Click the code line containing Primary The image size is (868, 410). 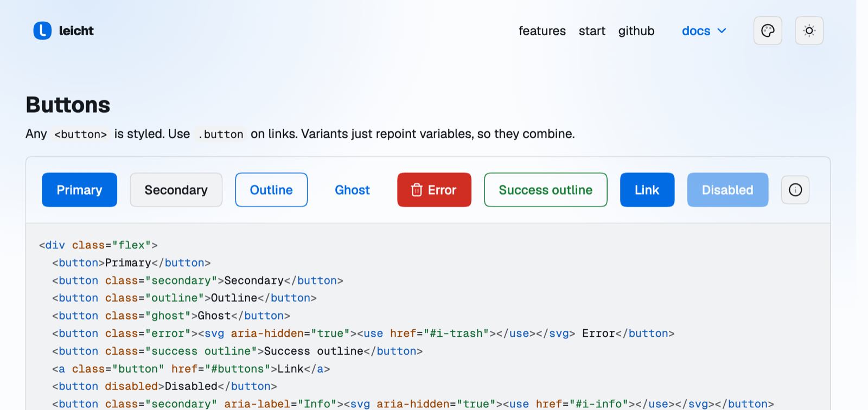click(x=131, y=263)
